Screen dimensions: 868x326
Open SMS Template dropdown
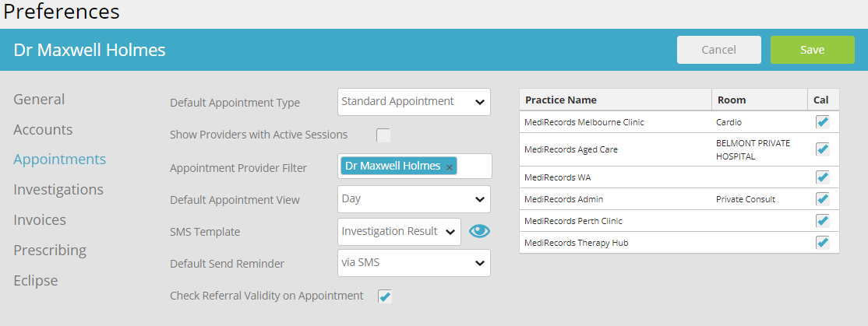pyautogui.click(x=399, y=232)
